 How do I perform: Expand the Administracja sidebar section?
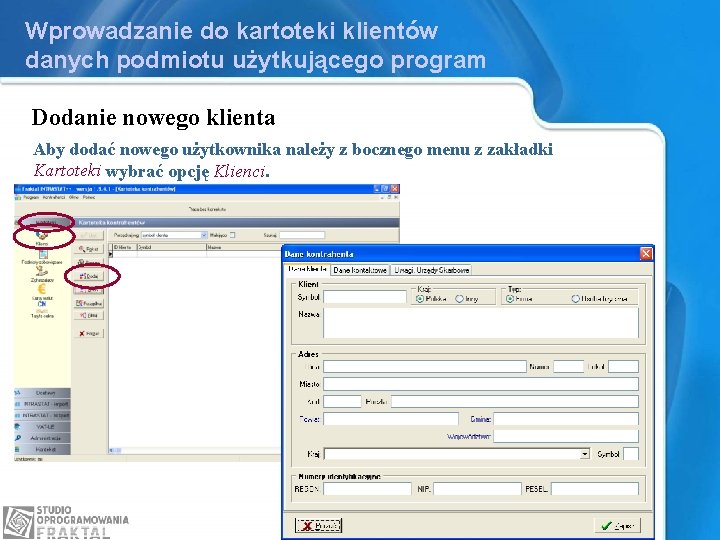tap(42, 438)
